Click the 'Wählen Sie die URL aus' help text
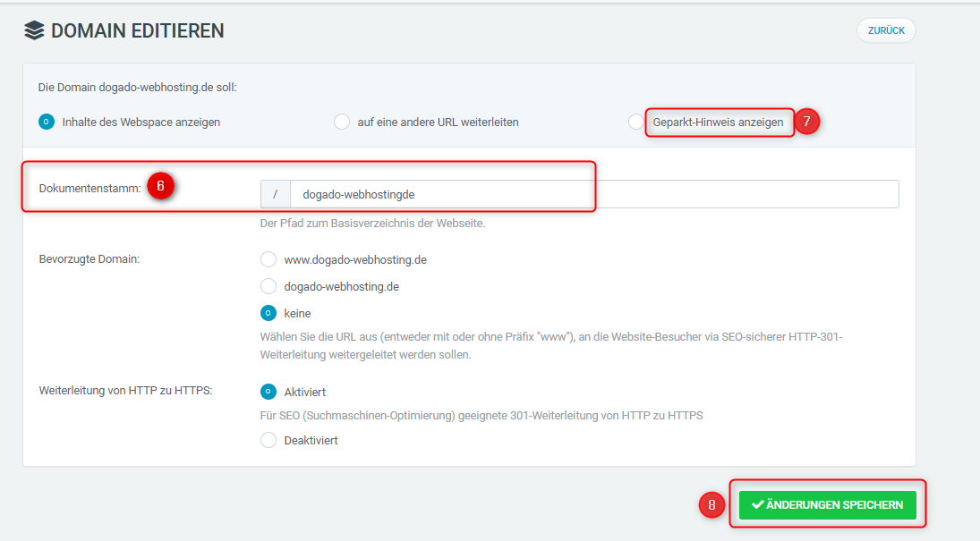This screenshot has width=980, height=541. coord(551,345)
